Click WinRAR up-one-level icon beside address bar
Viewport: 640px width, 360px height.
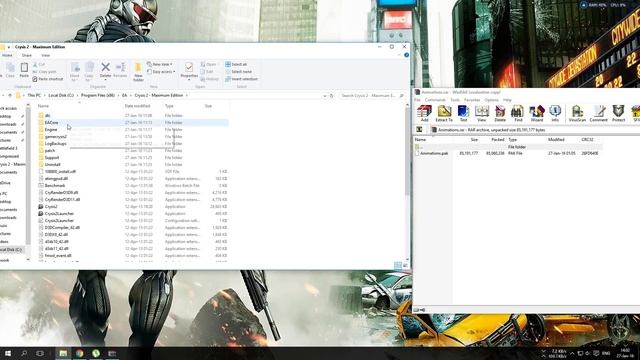tap(419, 129)
